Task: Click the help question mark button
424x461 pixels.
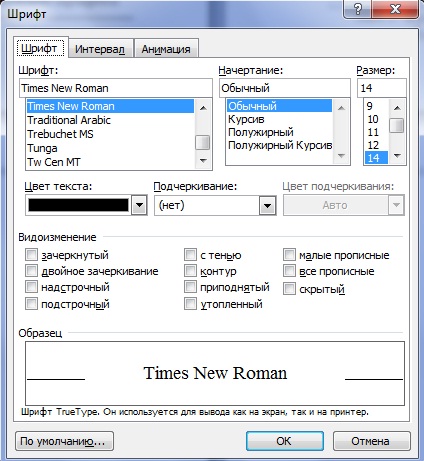Action: (358, 9)
